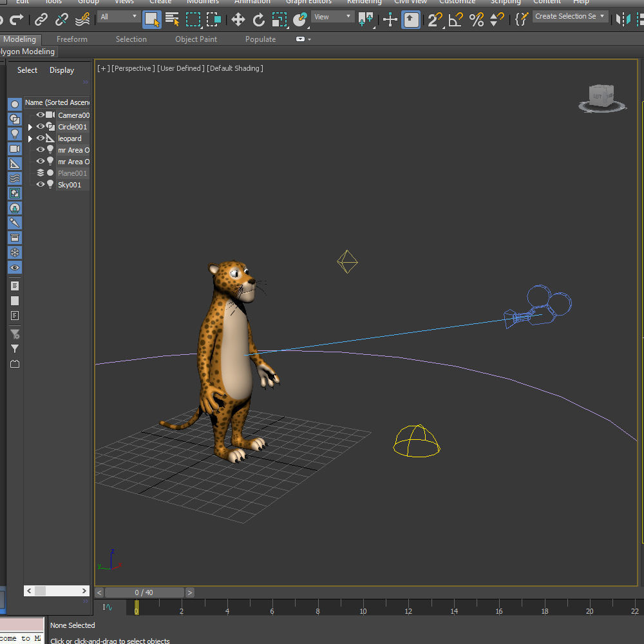Image resolution: width=644 pixels, height=644 pixels.
Task: Toggle Spinner Snap icon
Action: [x=497, y=19]
